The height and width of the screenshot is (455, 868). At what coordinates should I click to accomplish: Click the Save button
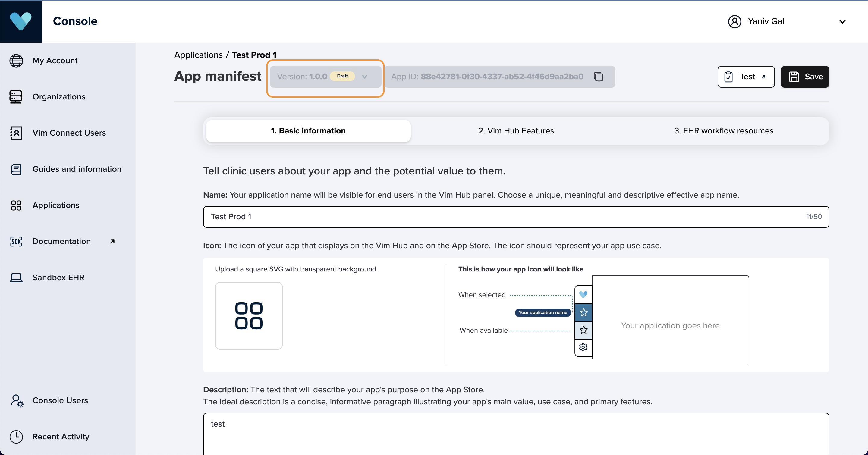pyautogui.click(x=805, y=77)
